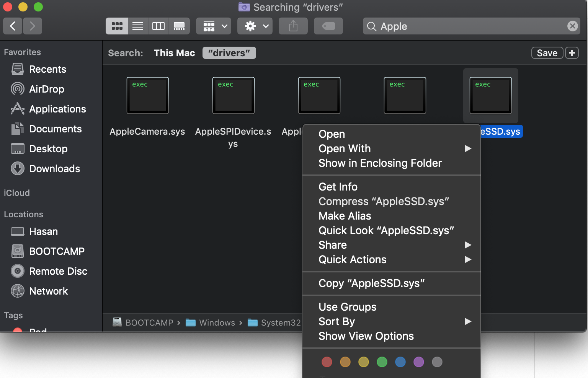Viewport: 588px width, 378px height.
Task: Select "drivers" search scope
Action: (229, 53)
